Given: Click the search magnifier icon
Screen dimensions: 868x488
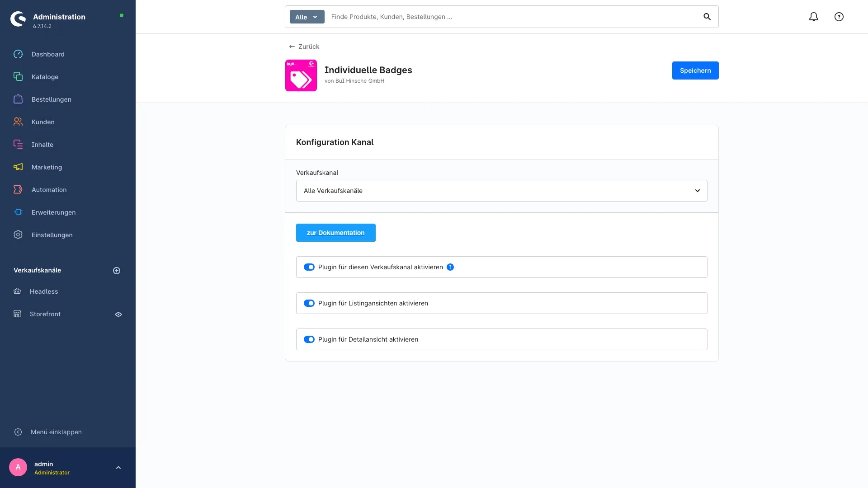Looking at the screenshot, I should [x=707, y=17].
